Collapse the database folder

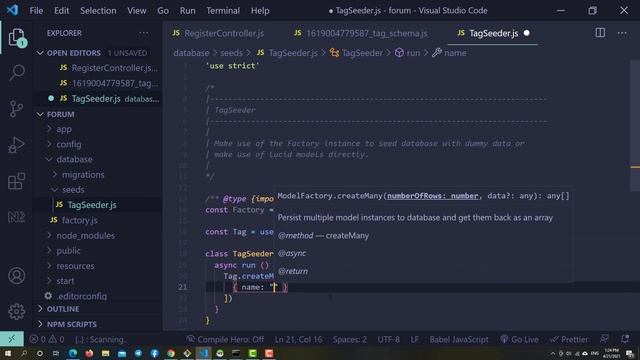pos(74,159)
